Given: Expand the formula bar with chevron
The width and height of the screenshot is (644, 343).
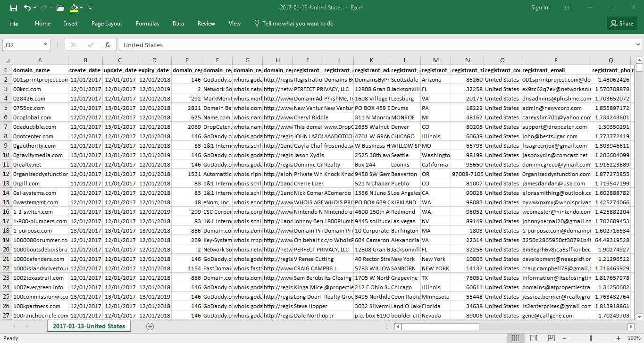Looking at the screenshot, I should pos(638,45).
